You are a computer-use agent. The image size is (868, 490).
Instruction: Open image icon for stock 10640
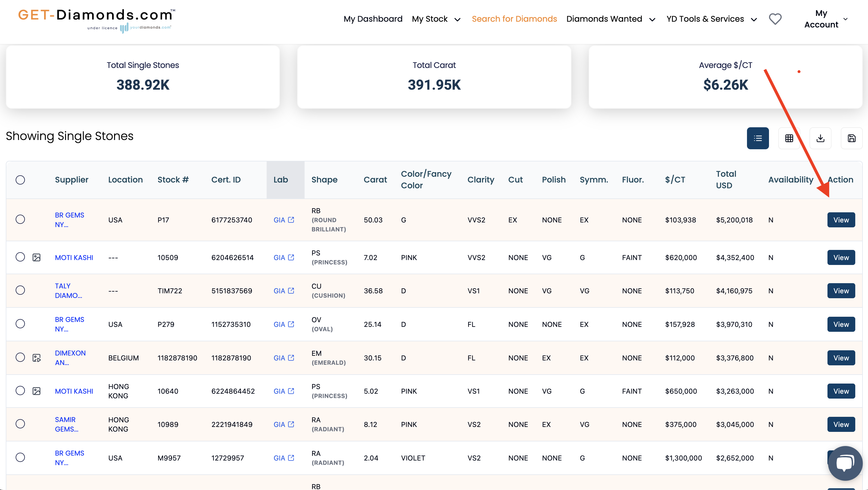point(36,391)
